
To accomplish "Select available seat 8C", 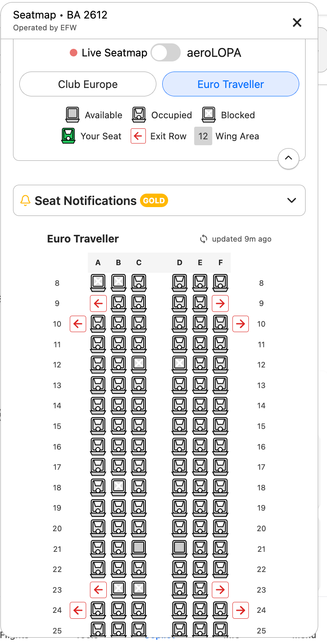I will click(139, 282).
